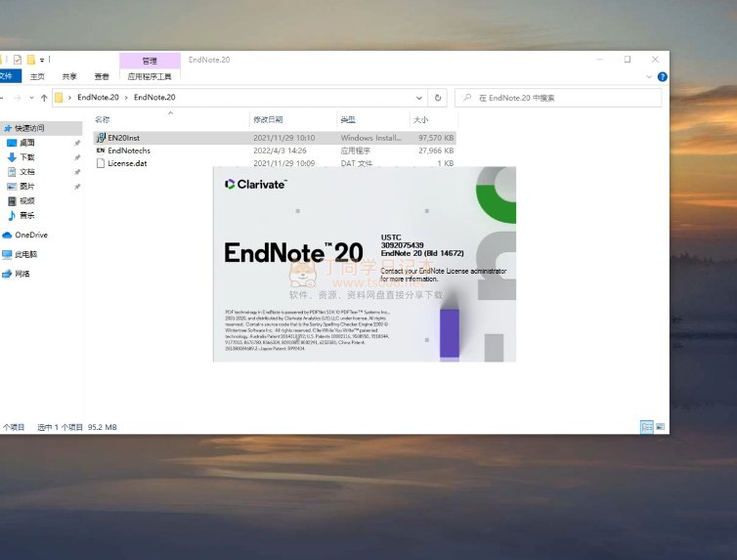Image resolution: width=737 pixels, height=560 pixels.
Task: Expand the ribbon with chevron arrow
Action: 649,76
